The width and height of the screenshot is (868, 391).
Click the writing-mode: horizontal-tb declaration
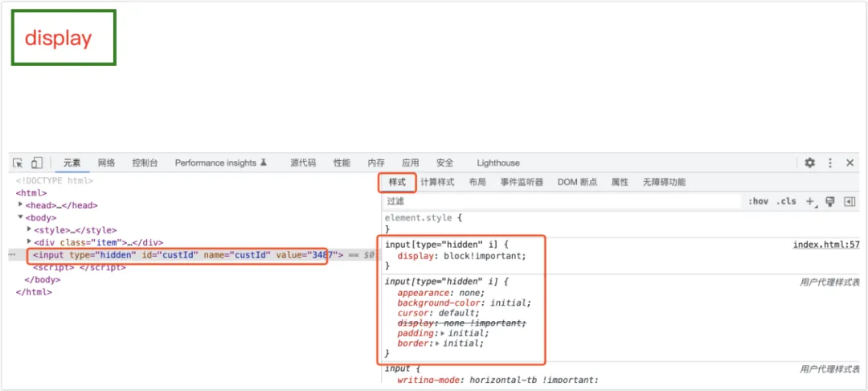pos(497,380)
